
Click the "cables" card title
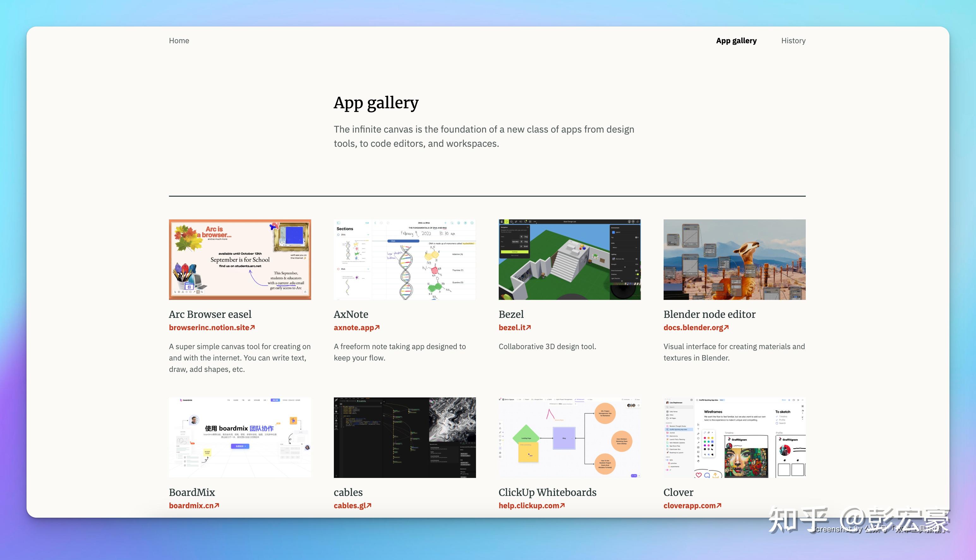coord(348,492)
